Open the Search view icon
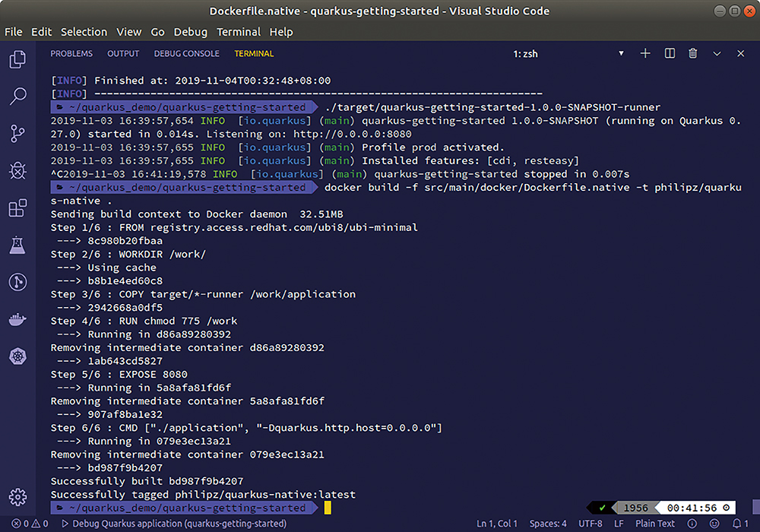Viewport: 760px width, 532px height. click(17, 97)
